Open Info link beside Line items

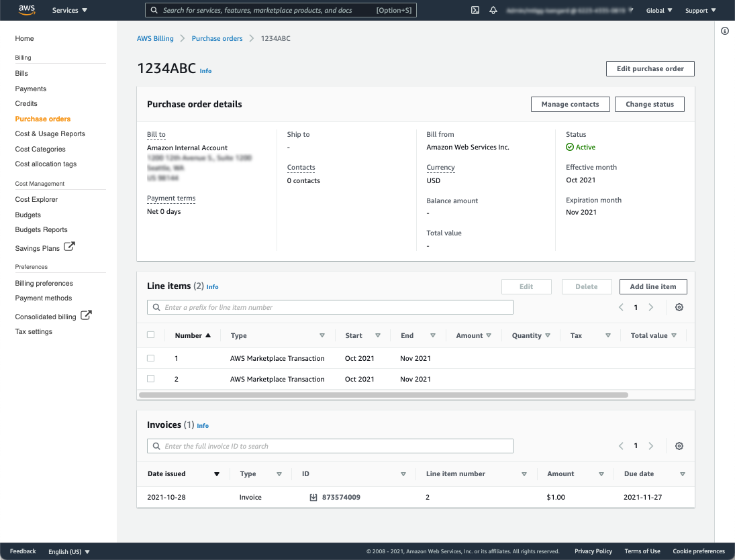pos(212,286)
